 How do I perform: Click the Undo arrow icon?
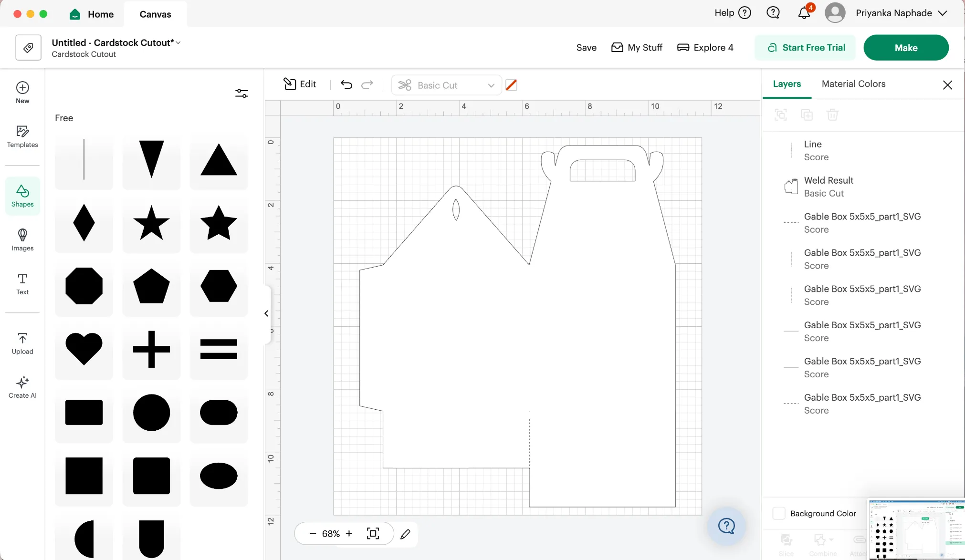(x=346, y=85)
